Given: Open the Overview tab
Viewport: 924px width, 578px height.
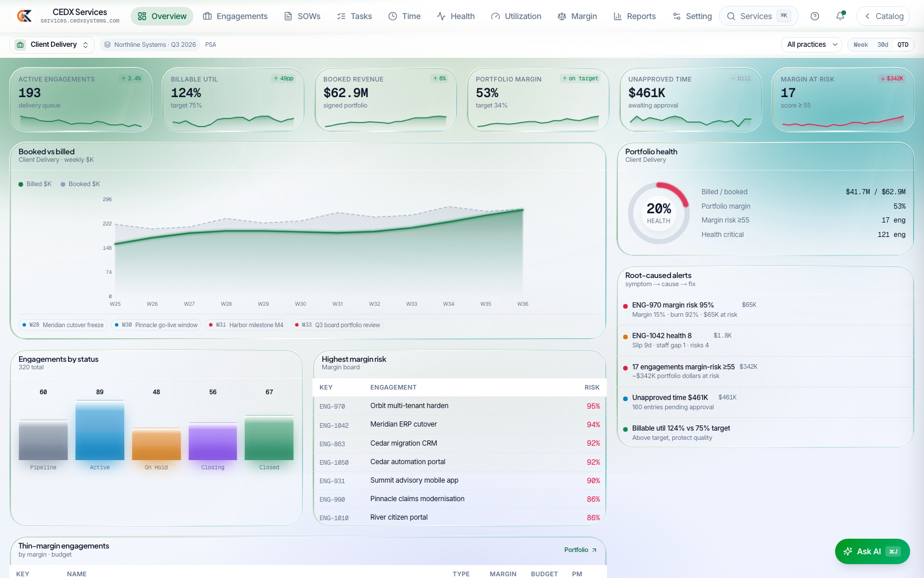Looking at the screenshot, I should click(x=162, y=16).
